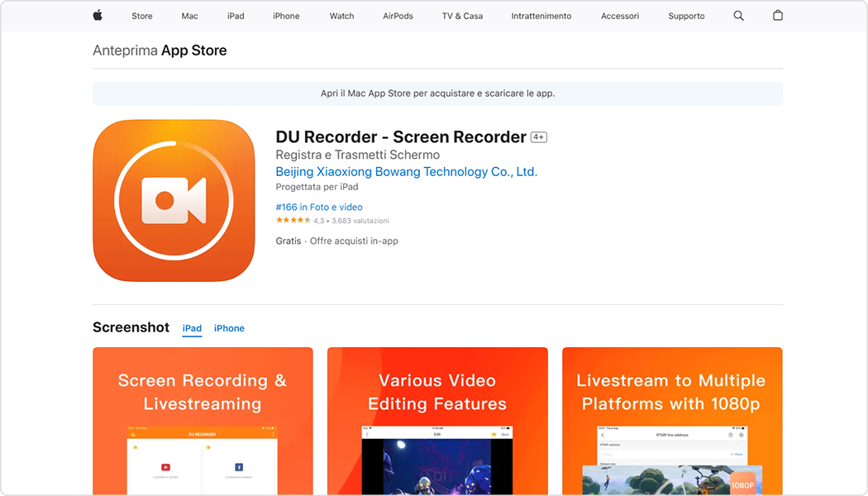Image resolution: width=868 pixels, height=496 pixels.
Task: Click the DU Recorder - Screen Recorder title
Action: tap(401, 136)
